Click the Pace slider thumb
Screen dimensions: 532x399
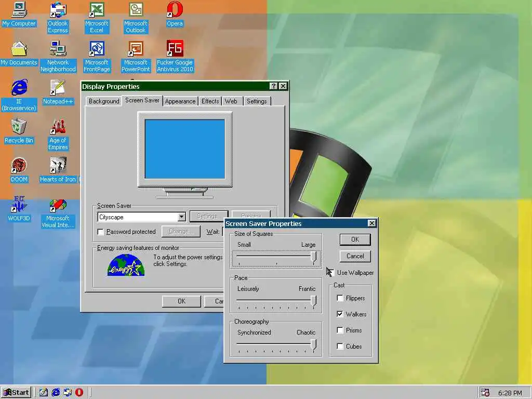pos(314,301)
